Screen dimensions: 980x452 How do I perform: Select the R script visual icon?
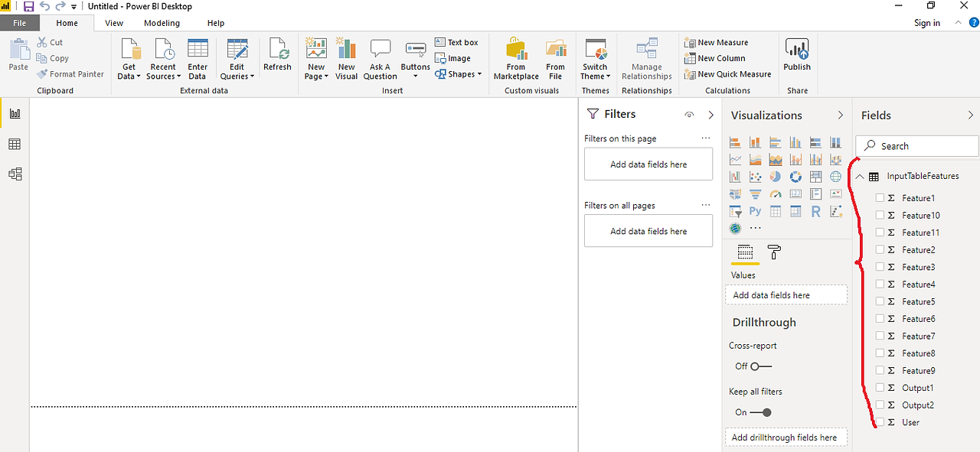click(815, 212)
